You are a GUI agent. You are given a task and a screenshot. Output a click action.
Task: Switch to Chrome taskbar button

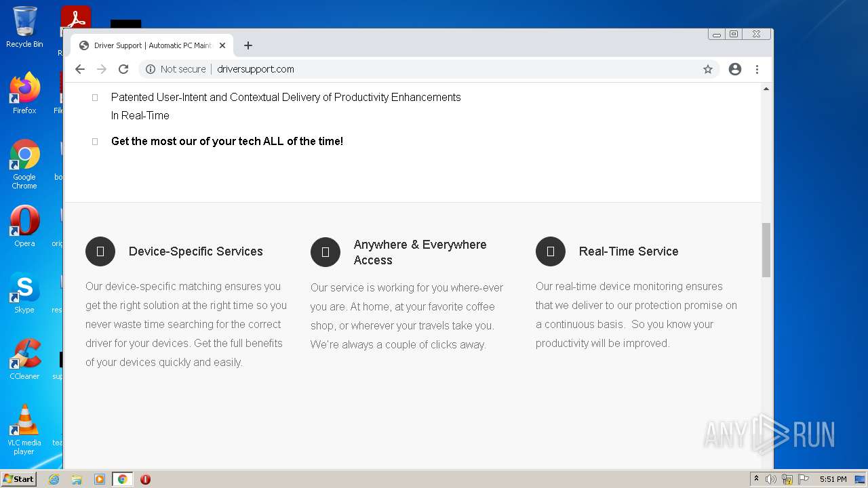pyautogui.click(x=122, y=479)
